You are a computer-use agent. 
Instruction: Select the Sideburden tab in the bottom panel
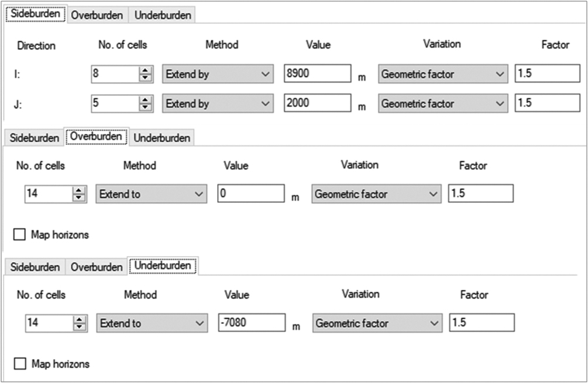click(35, 267)
